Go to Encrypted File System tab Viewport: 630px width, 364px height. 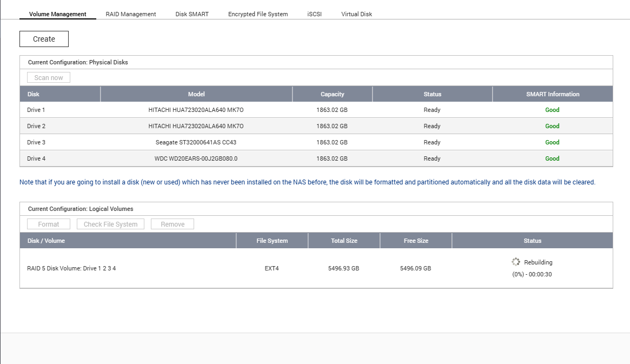pos(258,14)
